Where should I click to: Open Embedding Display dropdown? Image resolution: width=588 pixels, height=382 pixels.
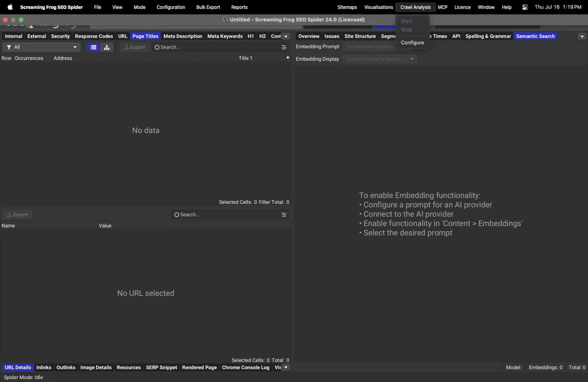(380, 59)
